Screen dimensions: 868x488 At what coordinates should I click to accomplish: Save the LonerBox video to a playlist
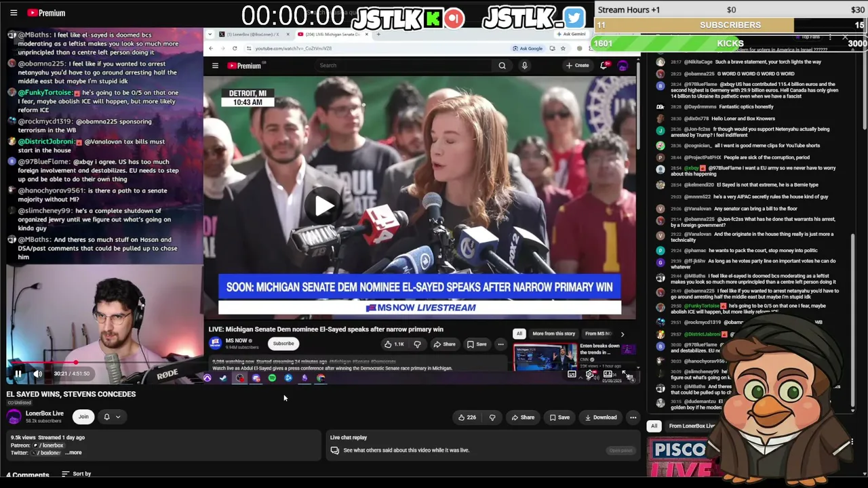pyautogui.click(x=559, y=418)
